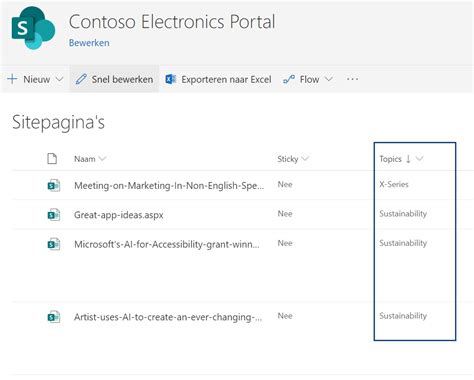This screenshot has height=380, width=474.
Task: Click the Excel icon in the toolbar
Action: click(171, 79)
